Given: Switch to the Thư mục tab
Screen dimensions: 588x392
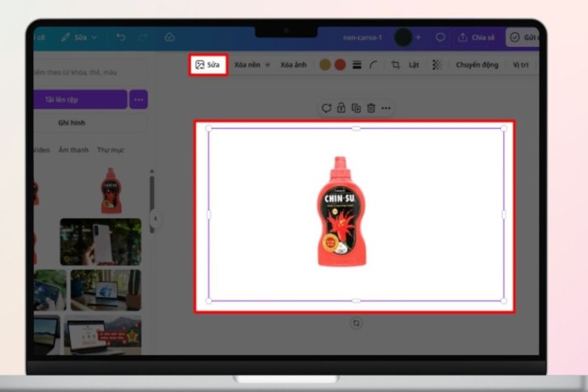Looking at the screenshot, I should pyautogui.click(x=110, y=150).
